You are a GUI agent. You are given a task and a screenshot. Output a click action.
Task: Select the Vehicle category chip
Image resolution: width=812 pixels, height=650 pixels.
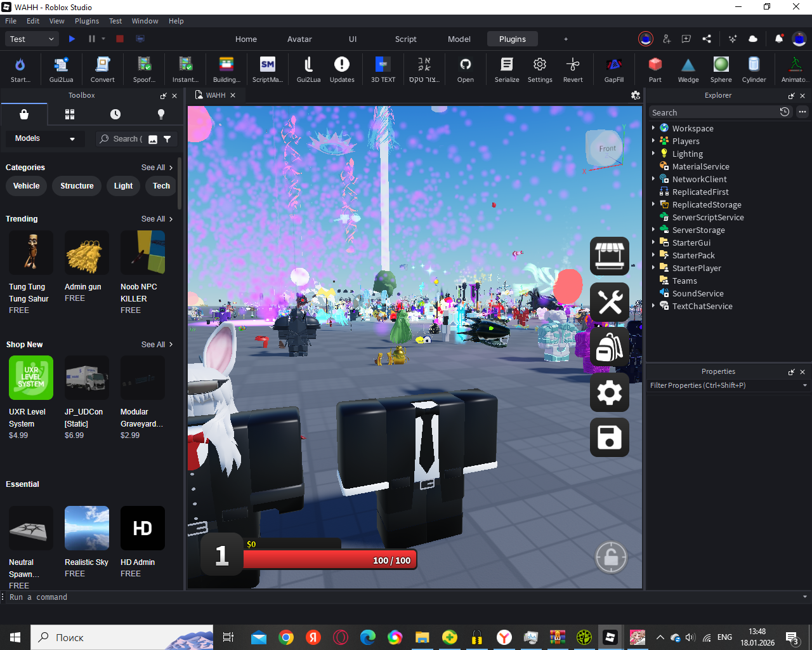(x=26, y=186)
